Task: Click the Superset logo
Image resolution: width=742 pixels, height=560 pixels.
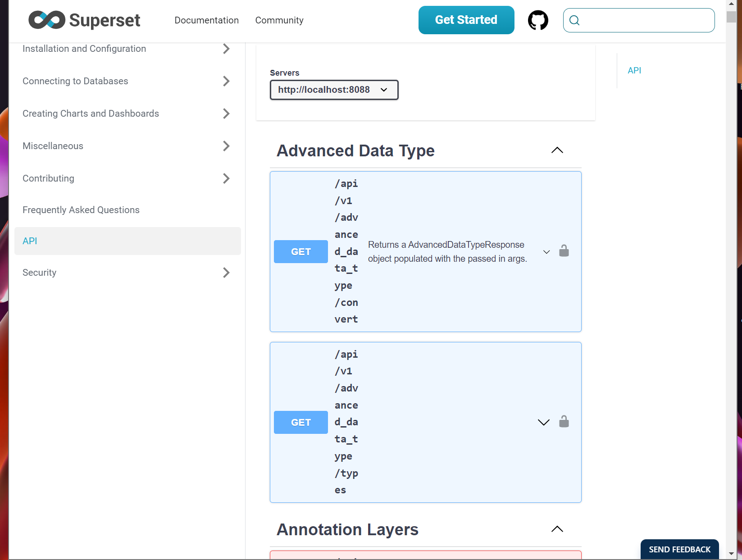Action: [x=84, y=20]
